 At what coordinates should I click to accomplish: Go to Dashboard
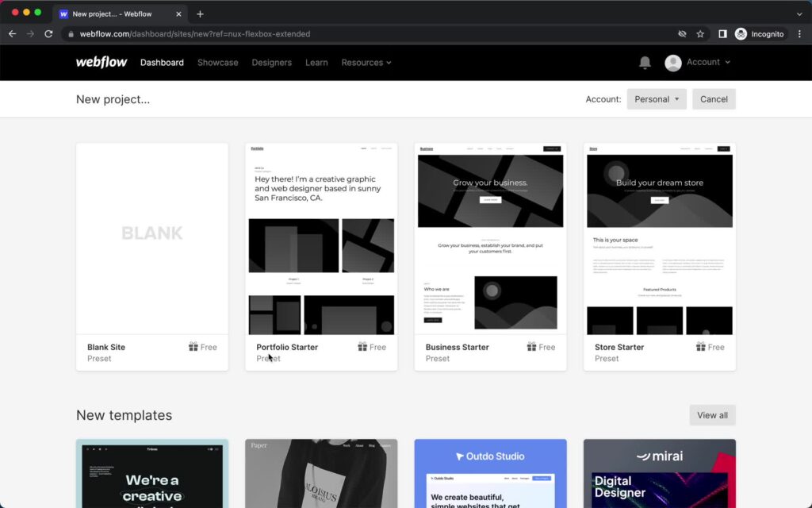click(162, 62)
